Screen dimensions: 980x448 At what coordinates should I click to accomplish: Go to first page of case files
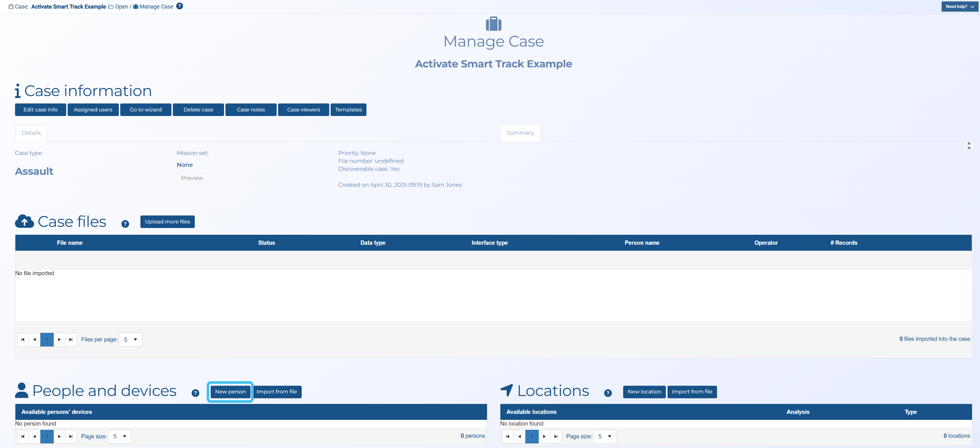click(x=23, y=339)
